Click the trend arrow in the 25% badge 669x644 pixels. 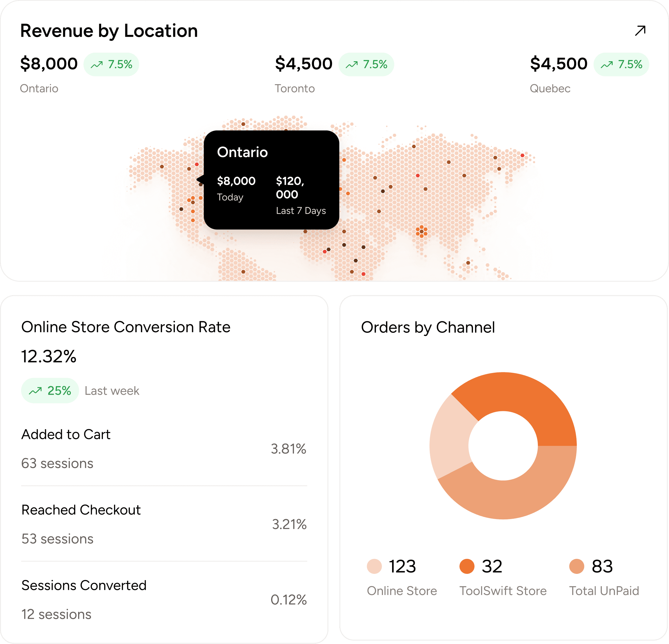pyautogui.click(x=36, y=390)
